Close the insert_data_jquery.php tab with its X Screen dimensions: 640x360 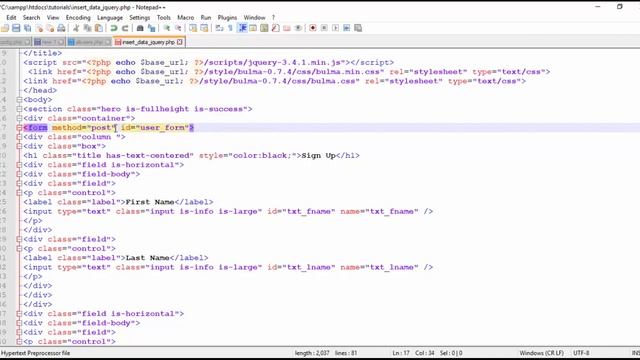click(180, 42)
